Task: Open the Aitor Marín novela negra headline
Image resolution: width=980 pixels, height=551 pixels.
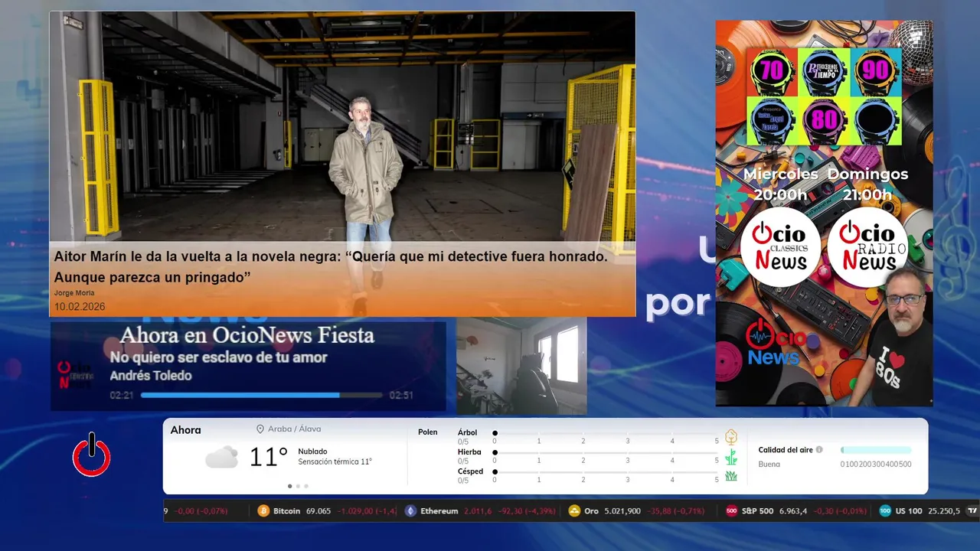Action: coord(331,266)
